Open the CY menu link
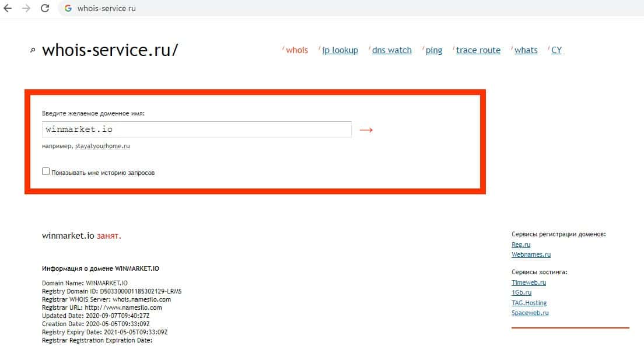This screenshot has height=346, width=644. pos(556,50)
